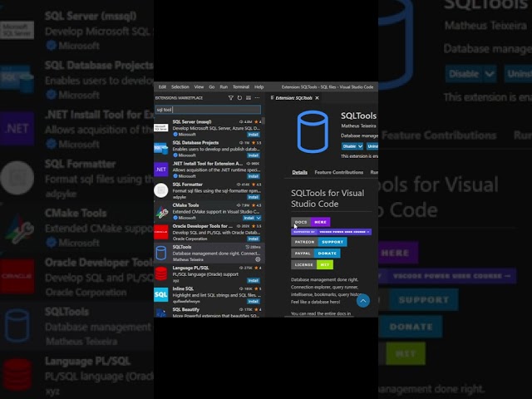532x399 pixels.
Task: Install the SQL Formatter extension
Action: (254, 197)
